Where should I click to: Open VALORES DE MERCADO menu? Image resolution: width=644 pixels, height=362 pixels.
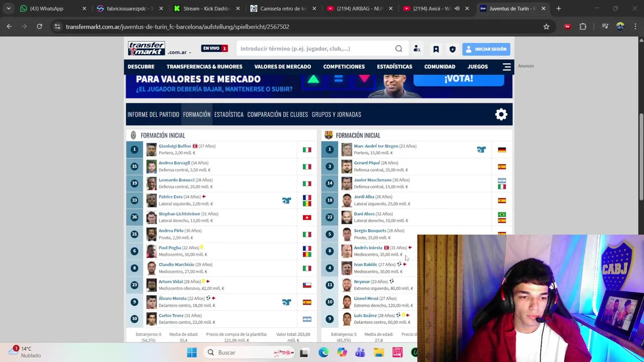(282, 66)
